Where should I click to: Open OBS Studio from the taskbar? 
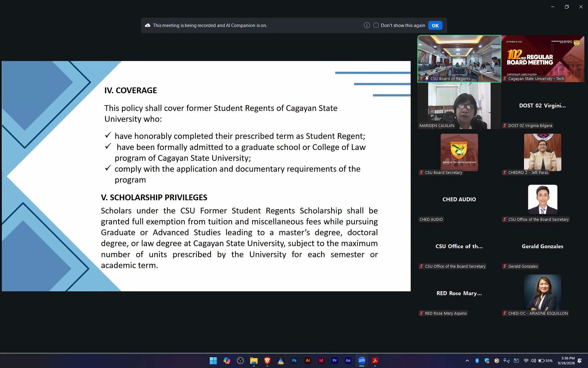[x=240, y=361]
